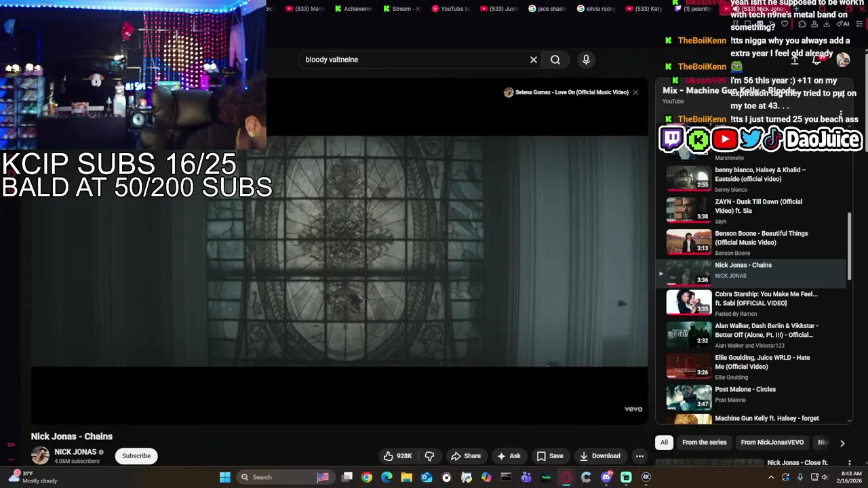Open Discord from the taskbar
This screenshot has width=868, height=488.
click(606, 477)
